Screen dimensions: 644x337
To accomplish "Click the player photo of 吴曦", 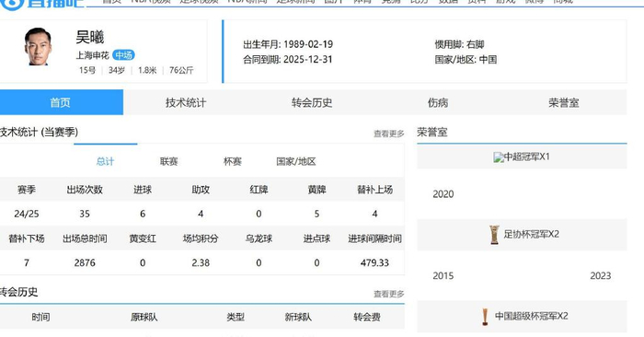I will tap(38, 46).
